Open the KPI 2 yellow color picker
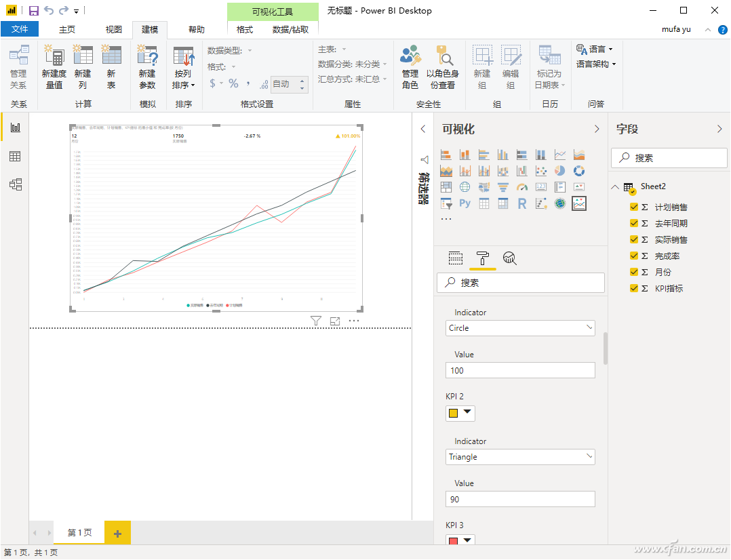This screenshot has width=731, height=560. coord(460,413)
